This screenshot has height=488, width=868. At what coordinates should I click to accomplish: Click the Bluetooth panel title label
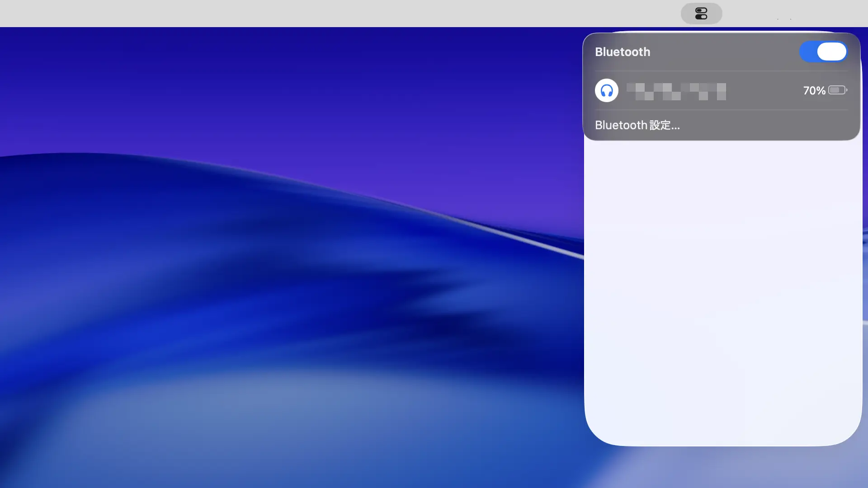tap(622, 52)
